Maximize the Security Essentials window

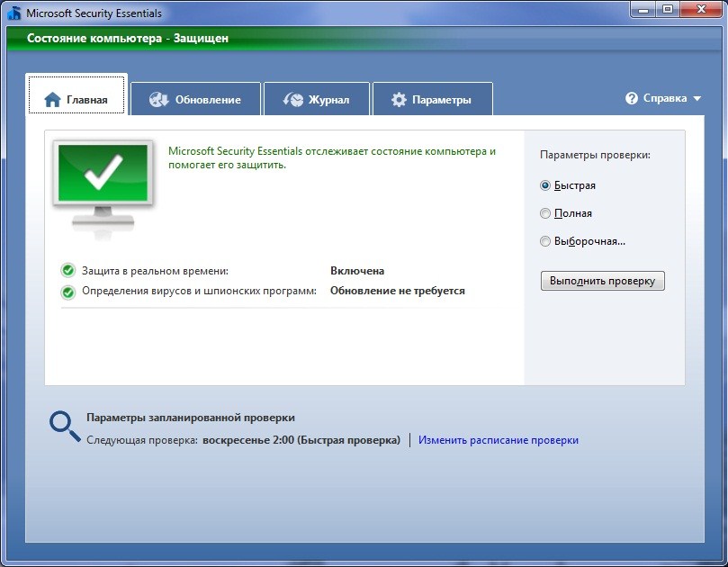(668, 10)
